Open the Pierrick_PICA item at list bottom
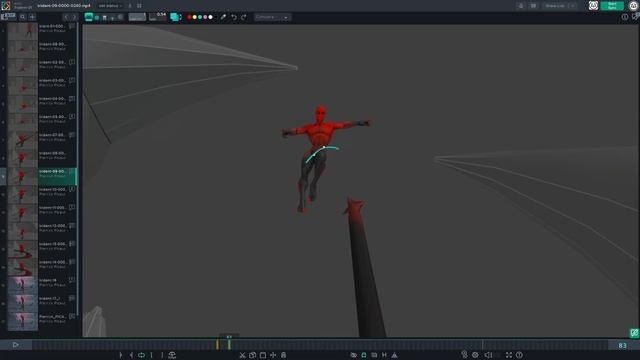640x360 pixels. [42, 321]
